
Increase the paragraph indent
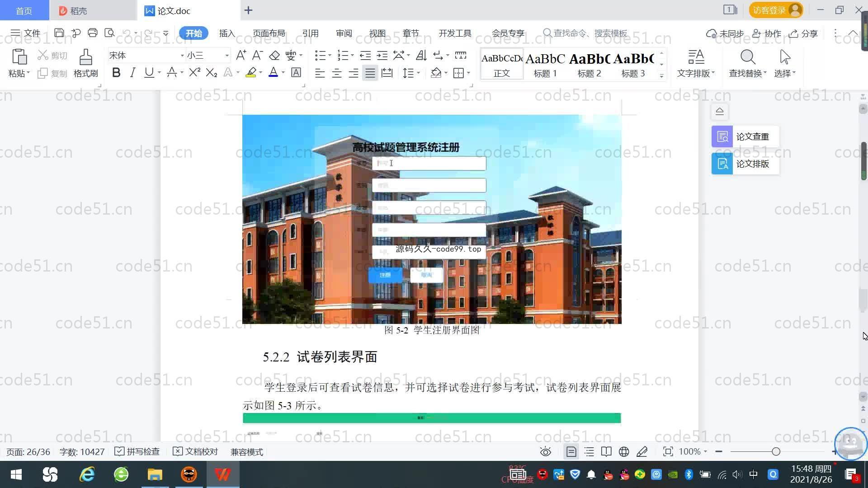[382, 55]
